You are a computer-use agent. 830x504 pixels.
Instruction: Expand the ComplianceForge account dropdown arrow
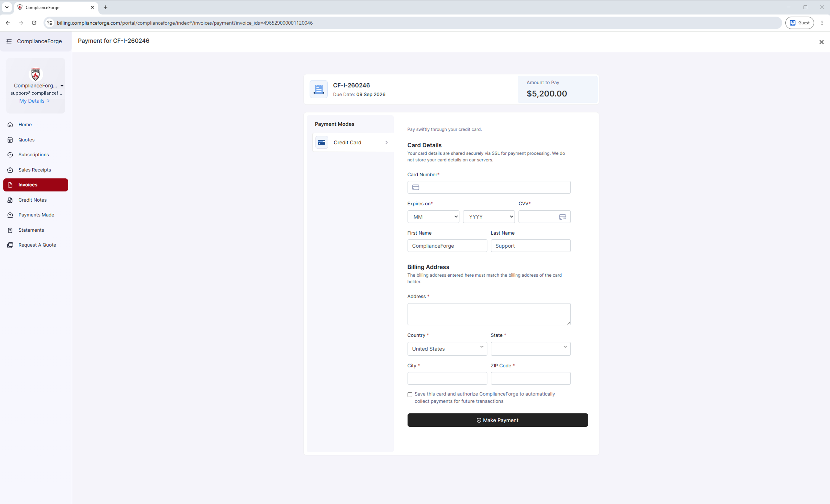(62, 86)
